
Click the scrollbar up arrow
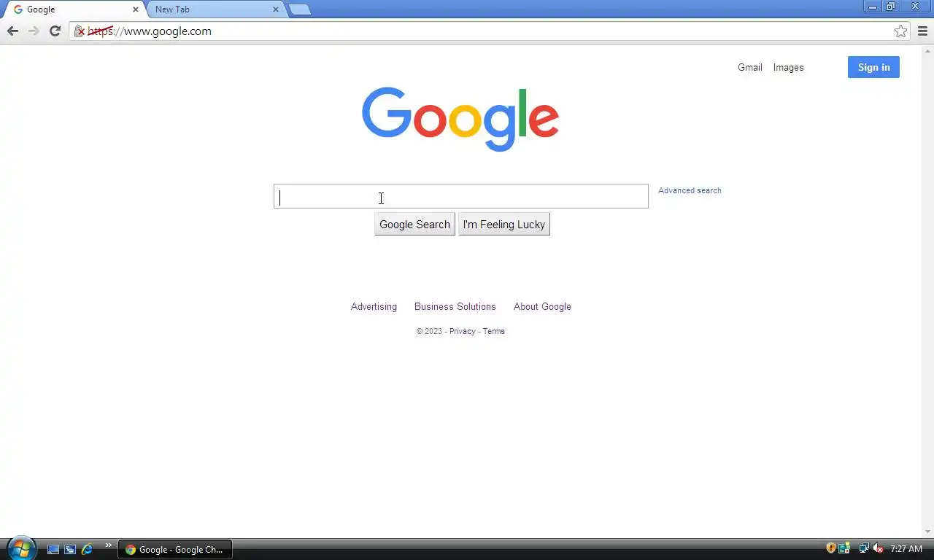tap(928, 50)
